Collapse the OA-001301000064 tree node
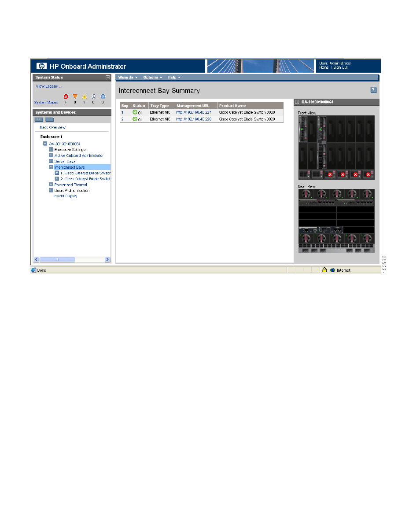This screenshot has height=510, width=420. (45, 144)
